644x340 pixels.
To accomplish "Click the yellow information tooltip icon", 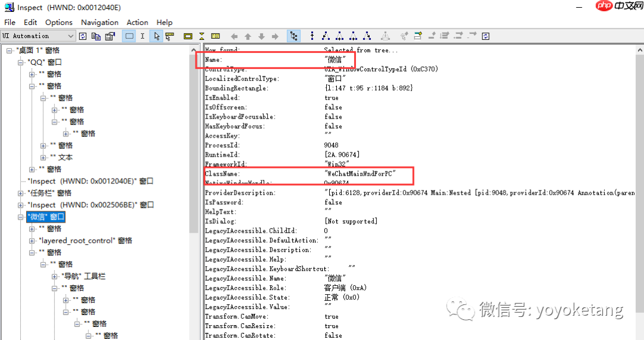I will click(215, 36).
